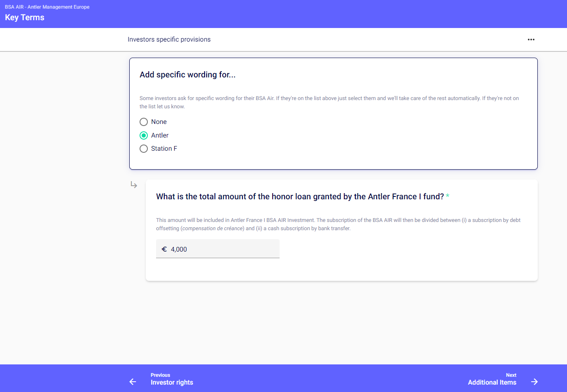Click 'BSA AIR - Antler Management Europe' breadcrumb
This screenshot has width=567, height=392.
pyautogui.click(x=47, y=7)
